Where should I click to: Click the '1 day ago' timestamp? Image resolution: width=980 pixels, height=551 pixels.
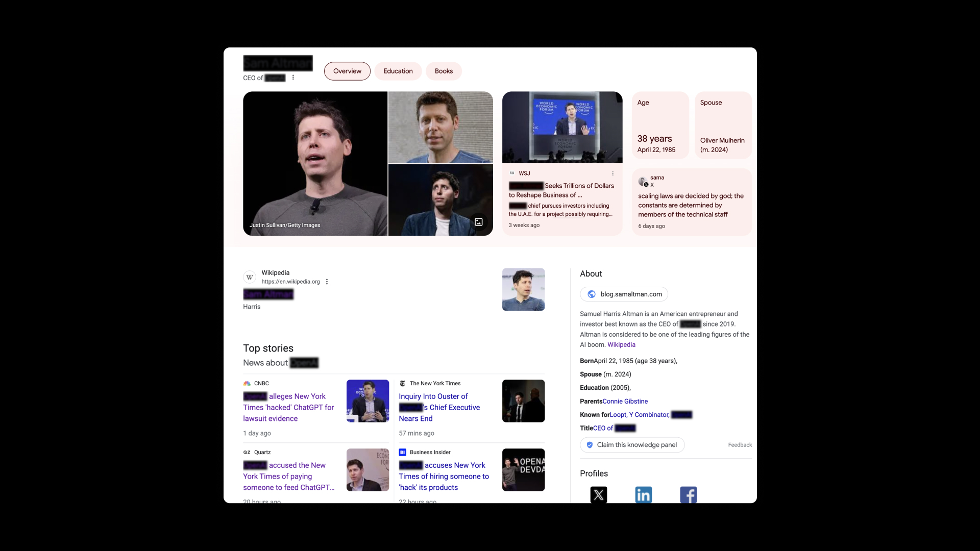[257, 434]
